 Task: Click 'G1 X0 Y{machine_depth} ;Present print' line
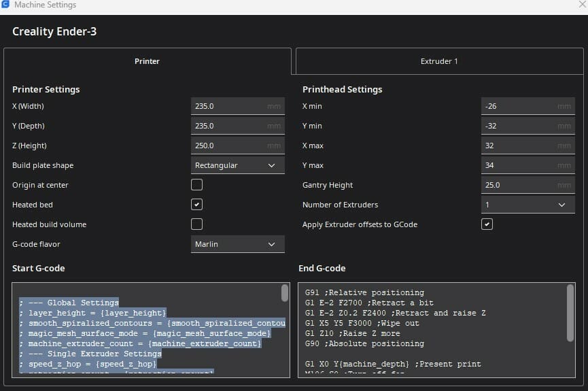tap(393, 364)
